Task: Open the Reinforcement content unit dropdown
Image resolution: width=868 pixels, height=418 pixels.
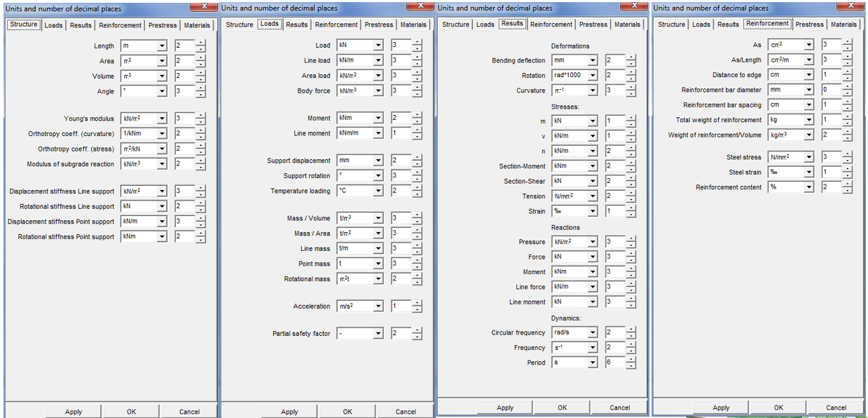Action: pyautogui.click(x=809, y=187)
